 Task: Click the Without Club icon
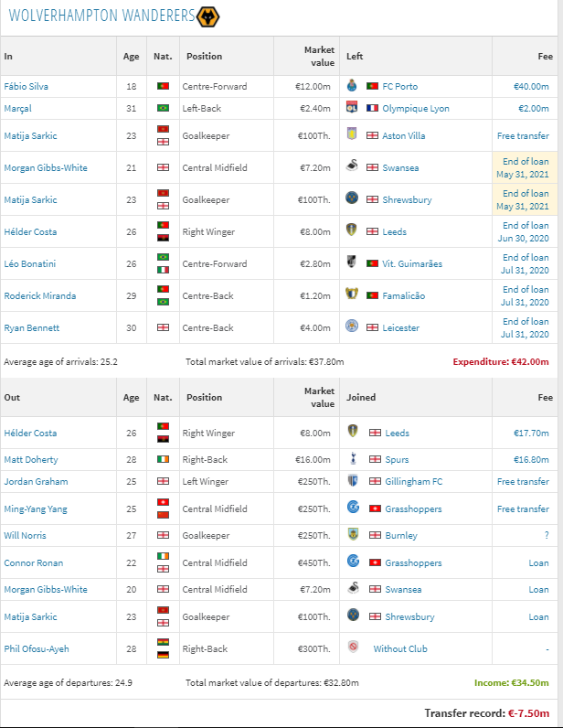tap(352, 648)
